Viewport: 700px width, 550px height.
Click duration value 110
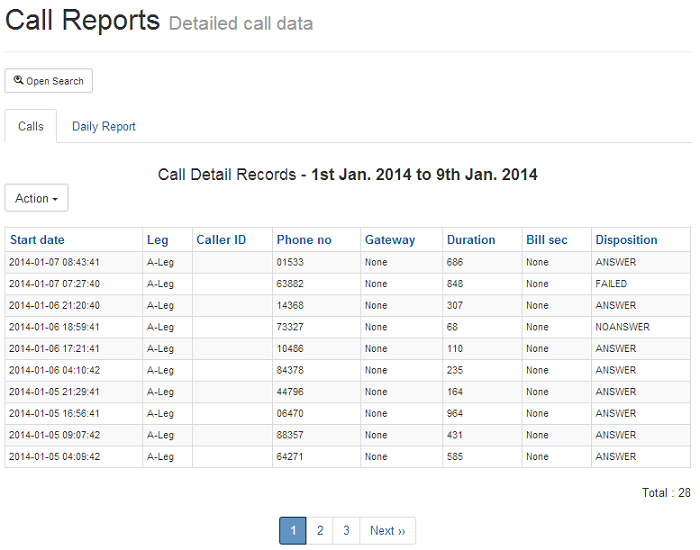click(454, 348)
